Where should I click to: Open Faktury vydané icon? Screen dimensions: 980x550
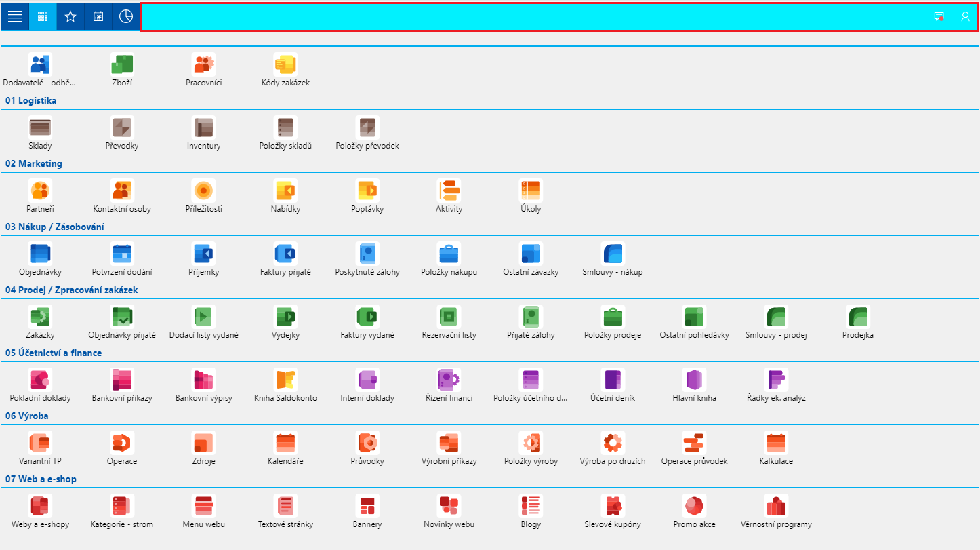[368, 317]
